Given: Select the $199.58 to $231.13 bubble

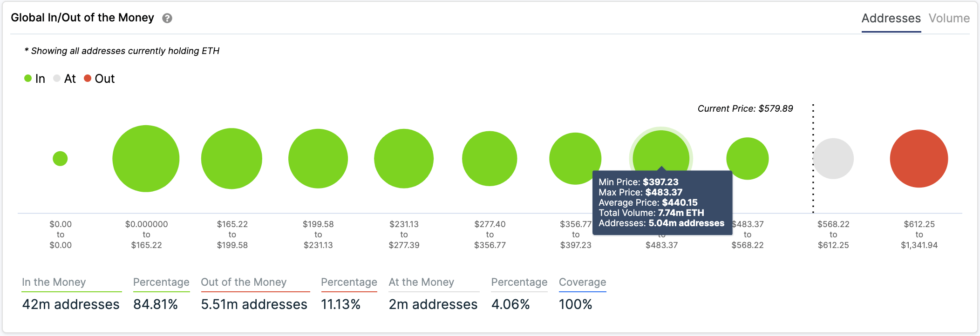Looking at the screenshot, I should click(x=318, y=159).
